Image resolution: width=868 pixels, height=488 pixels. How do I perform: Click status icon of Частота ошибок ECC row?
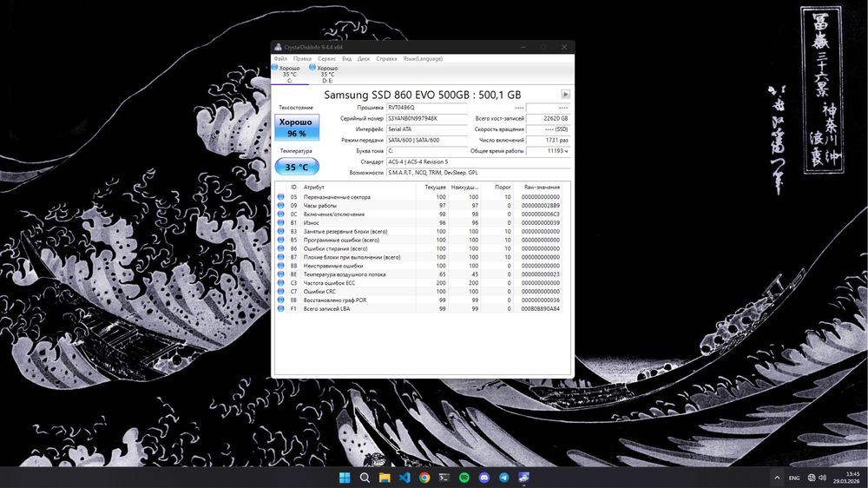tap(280, 283)
